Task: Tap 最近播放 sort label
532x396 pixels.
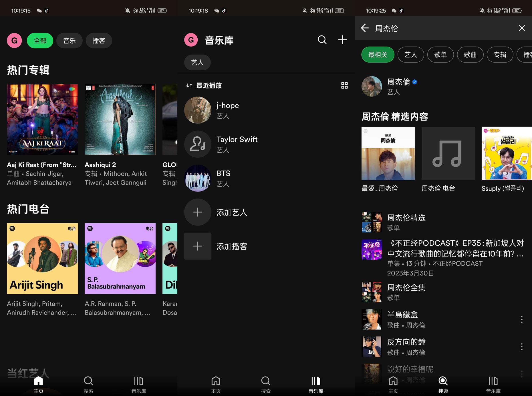Action: (x=209, y=85)
